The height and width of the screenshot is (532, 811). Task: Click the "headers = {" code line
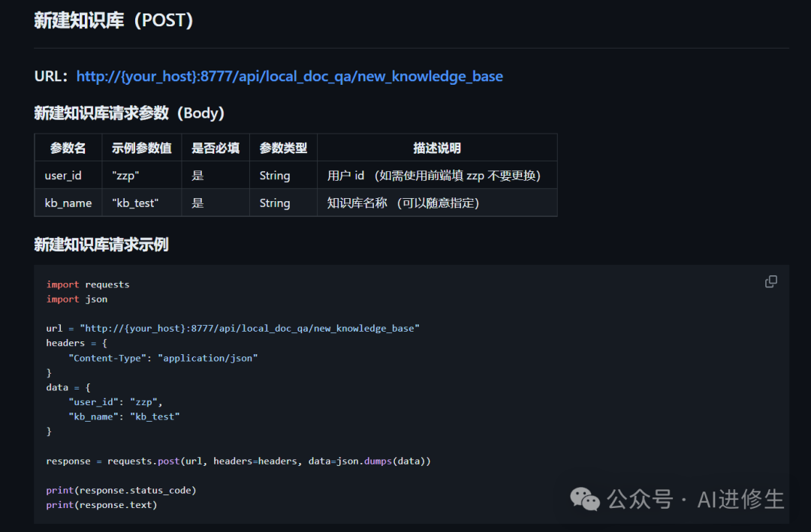click(x=77, y=343)
